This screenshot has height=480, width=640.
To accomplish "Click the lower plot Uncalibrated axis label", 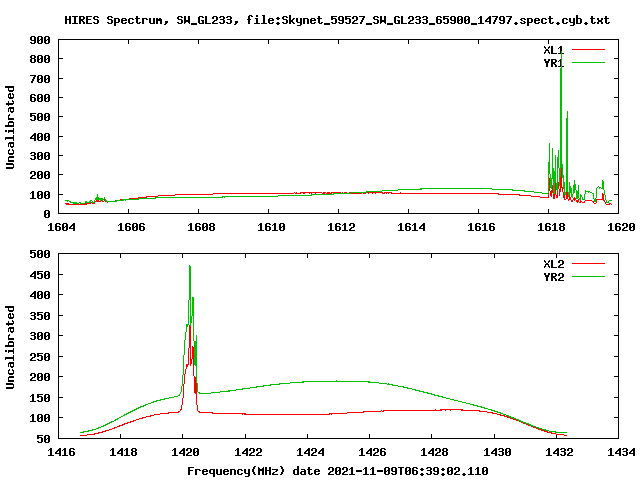I will (10, 347).
